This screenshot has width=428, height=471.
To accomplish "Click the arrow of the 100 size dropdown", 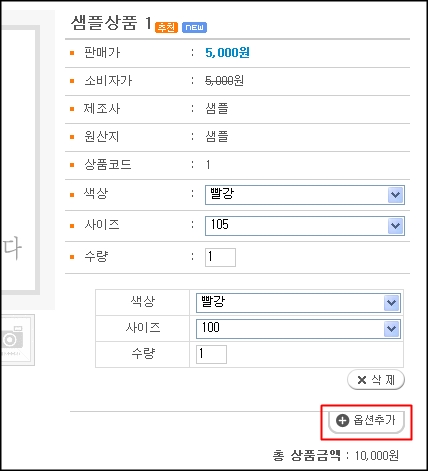I will point(391,329).
